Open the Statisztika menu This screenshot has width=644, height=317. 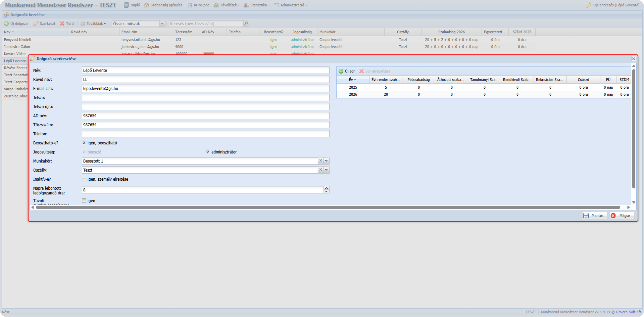(257, 5)
